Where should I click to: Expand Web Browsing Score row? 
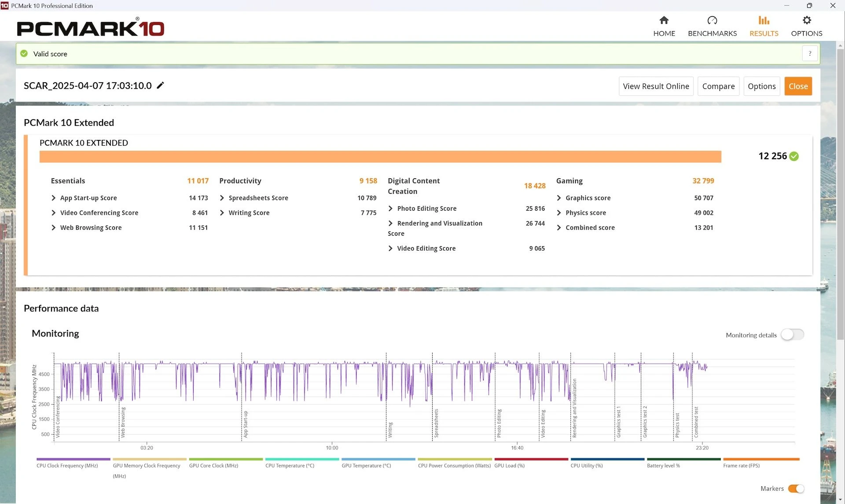point(53,227)
